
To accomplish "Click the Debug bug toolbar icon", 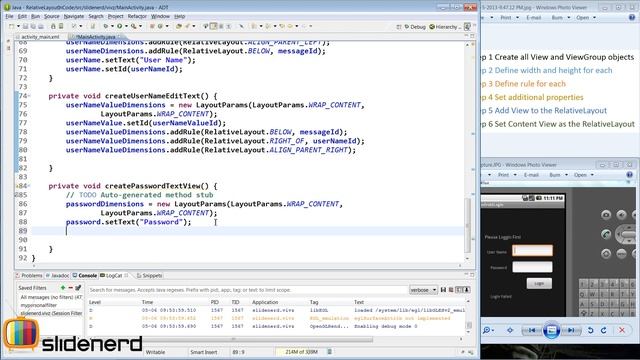I will [105, 27].
